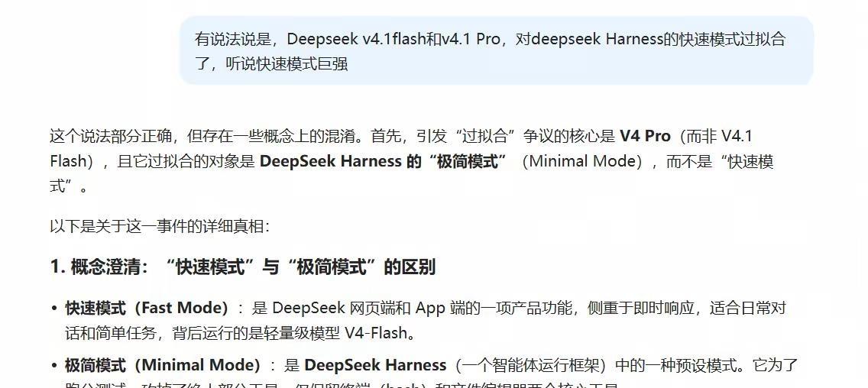Viewport: 868px width, 388px height.
Task: Click the words "听说快速模式巨强" in the user message
Action: (287, 63)
